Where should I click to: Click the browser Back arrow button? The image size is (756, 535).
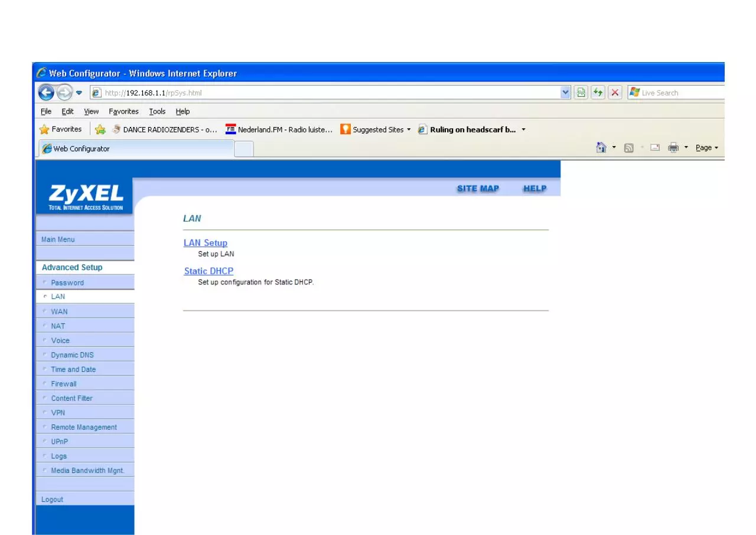point(47,92)
